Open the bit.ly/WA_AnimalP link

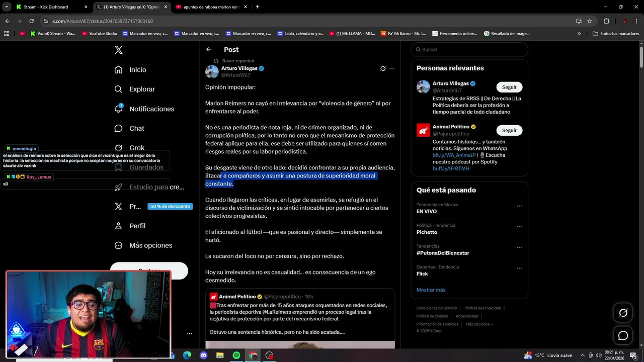point(454,155)
